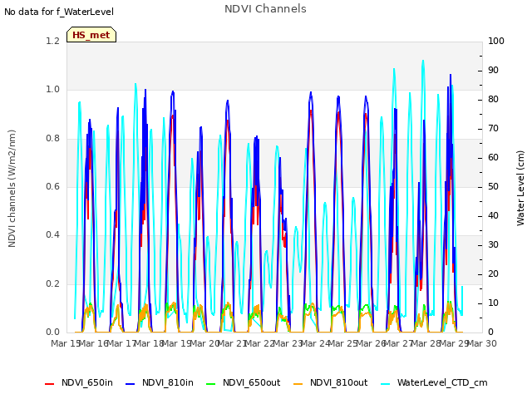Click the 1.0 tick on left axis
This screenshot has width=532, height=399.
coord(53,90)
